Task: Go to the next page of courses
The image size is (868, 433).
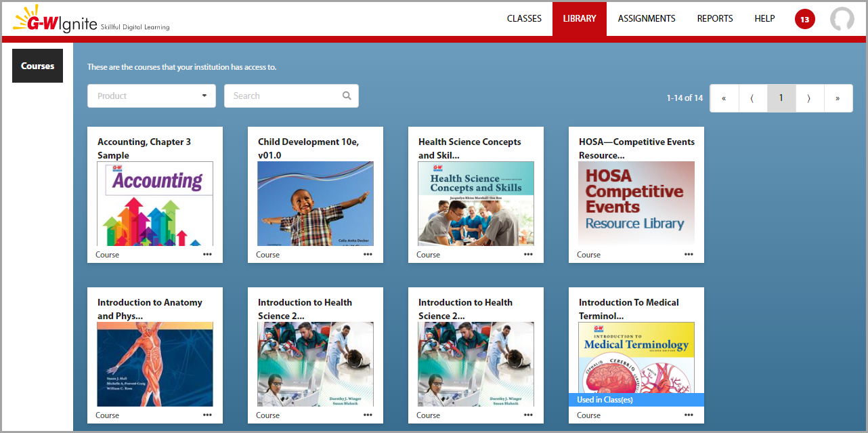Action: [809, 98]
